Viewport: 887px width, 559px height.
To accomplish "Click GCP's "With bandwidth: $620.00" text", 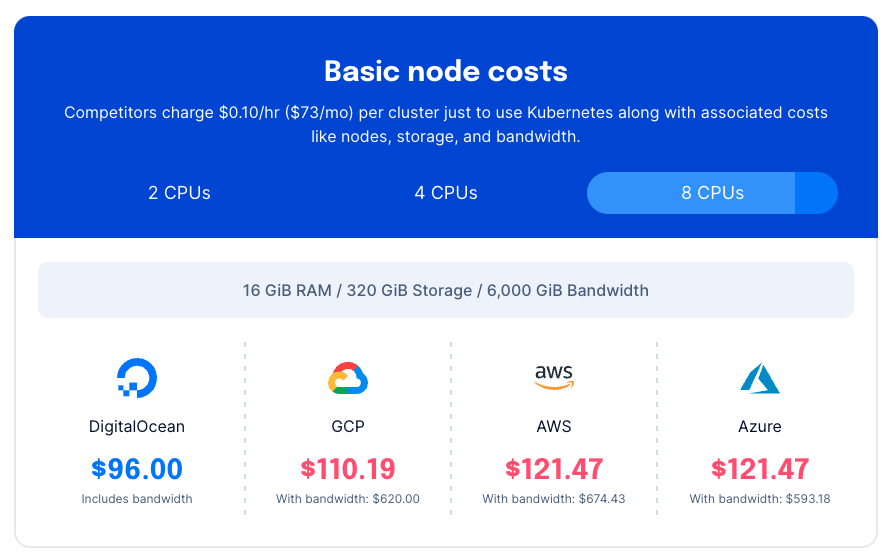I will [348, 499].
